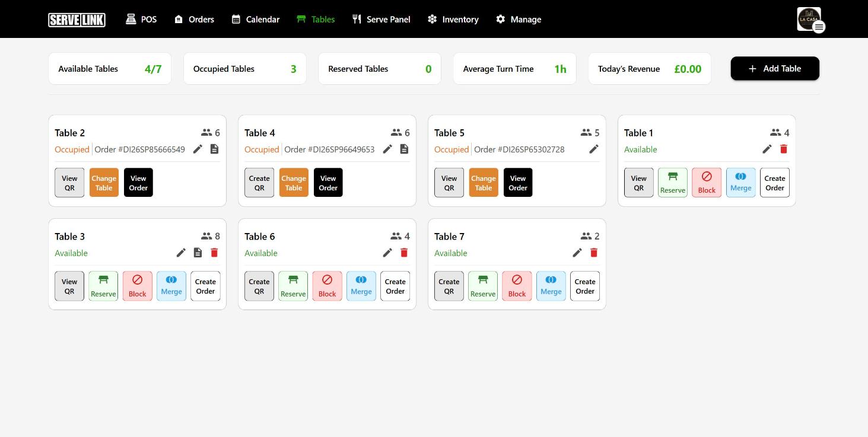Create Order for Table 7
The image size is (868, 437).
585,286
